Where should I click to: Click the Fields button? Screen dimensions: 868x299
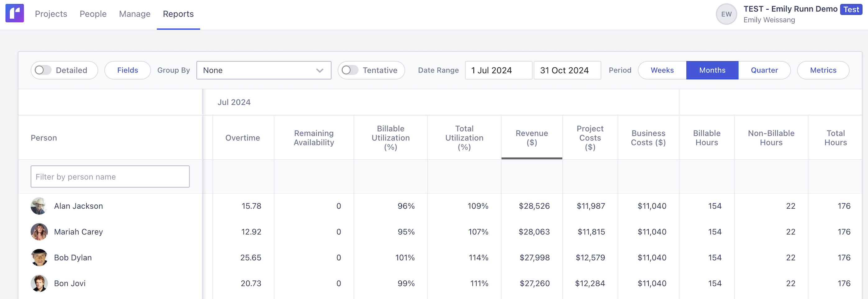coord(127,70)
